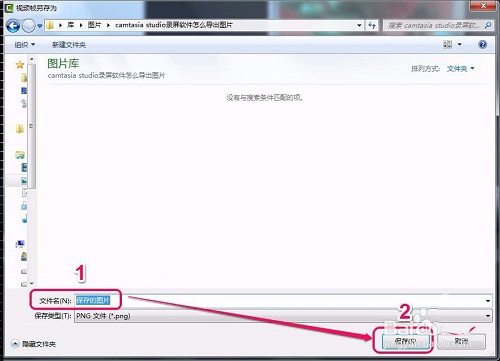Click the Camtasia icon in title bar

coord(10,7)
